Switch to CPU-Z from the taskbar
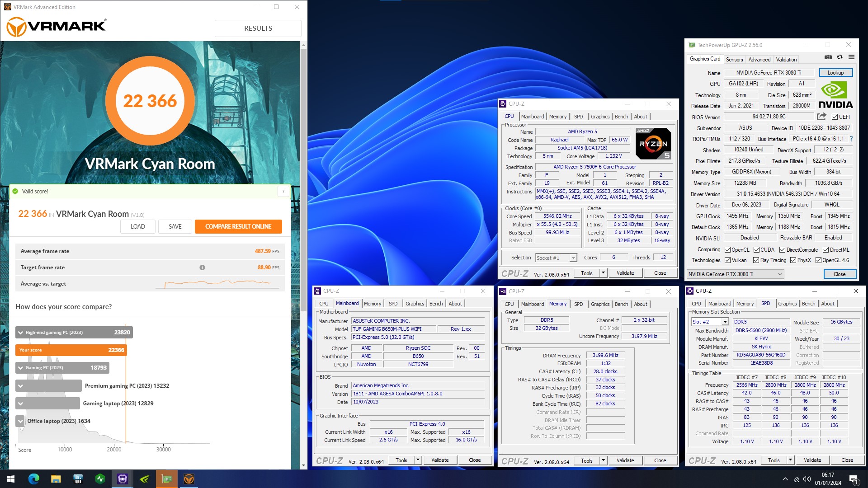Screen dimensions: 868x488 [x=123, y=479]
